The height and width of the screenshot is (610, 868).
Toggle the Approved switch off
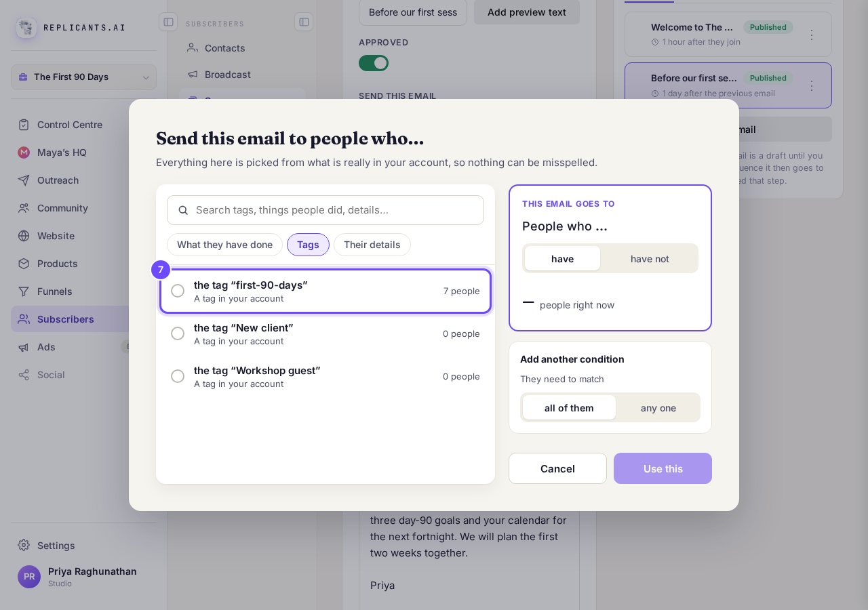tap(374, 63)
